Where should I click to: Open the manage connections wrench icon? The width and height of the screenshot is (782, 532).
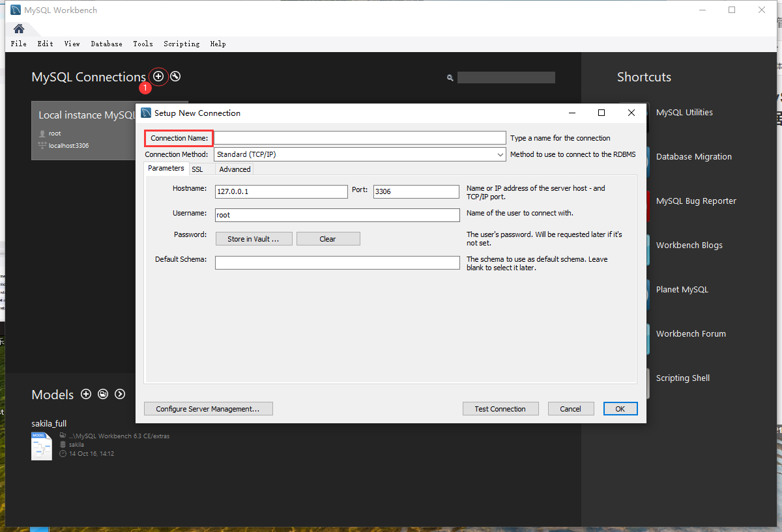[x=175, y=76]
